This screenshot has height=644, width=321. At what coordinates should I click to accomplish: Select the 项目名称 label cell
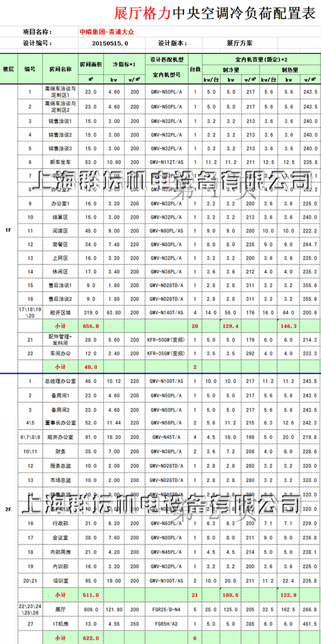click(37, 32)
